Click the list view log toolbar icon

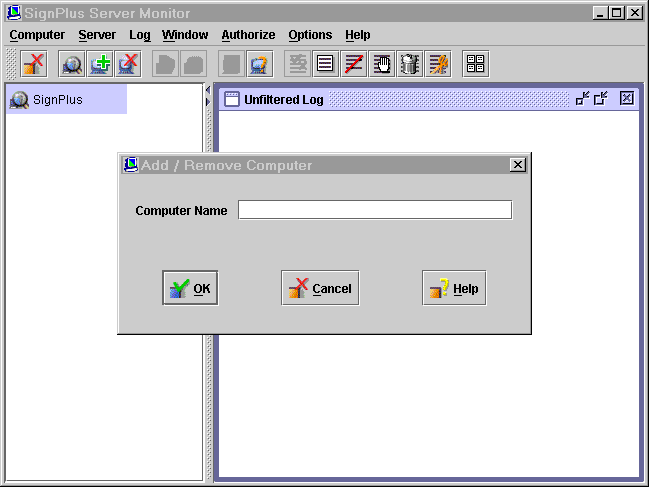tap(325, 65)
